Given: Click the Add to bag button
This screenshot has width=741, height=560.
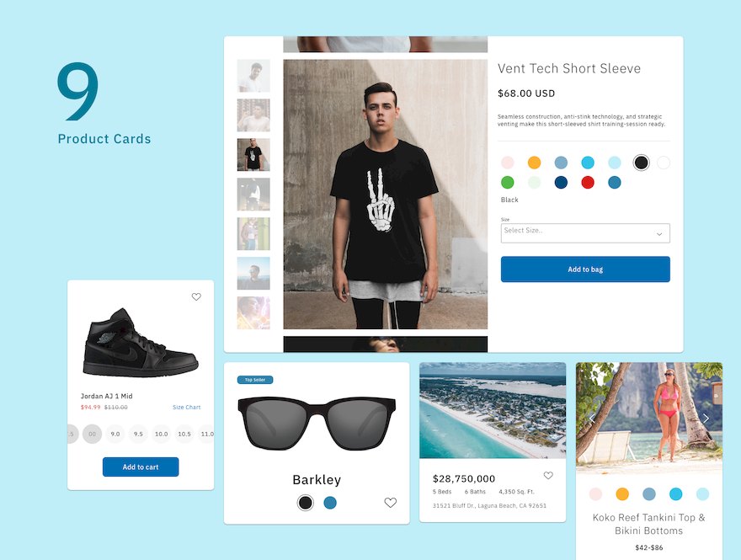Looking at the screenshot, I should pyautogui.click(x=585, y=269).
